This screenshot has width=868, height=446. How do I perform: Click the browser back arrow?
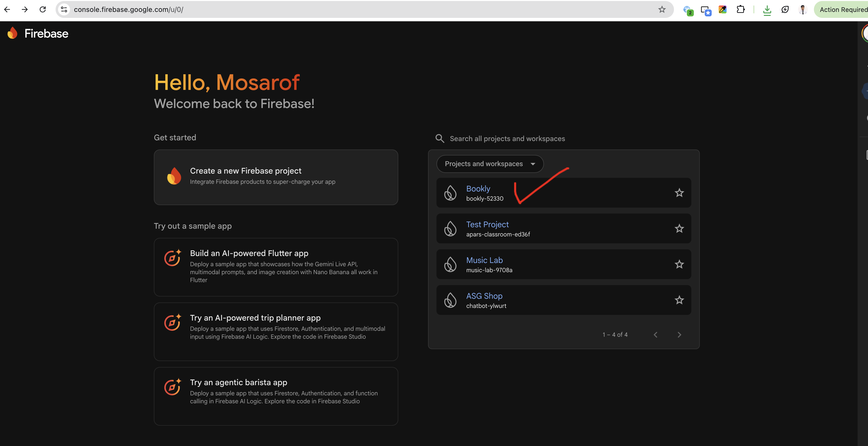pyautogui.click(x=7, y=9)
